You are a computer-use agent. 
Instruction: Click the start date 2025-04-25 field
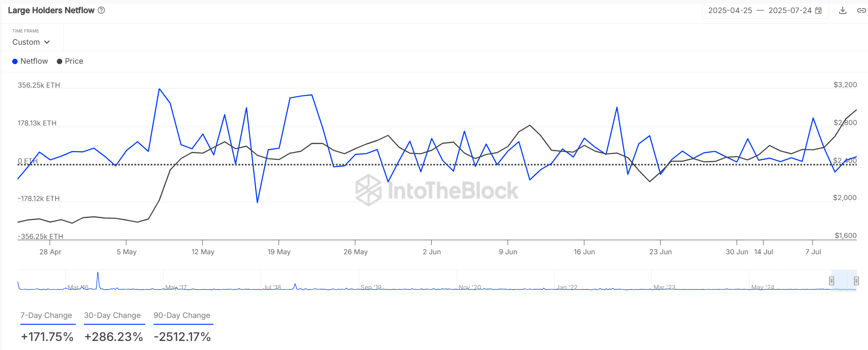point(730,10)
